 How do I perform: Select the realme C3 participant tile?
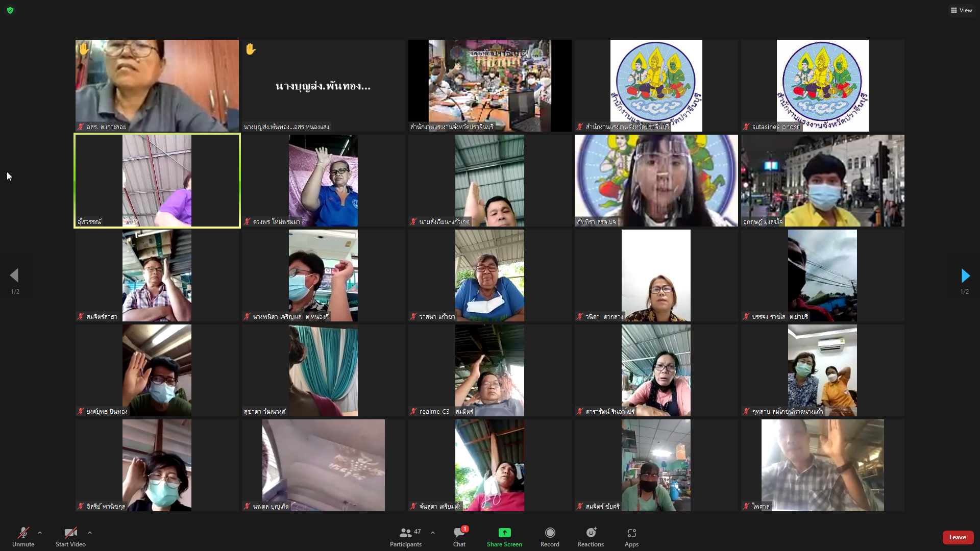[489, 370]
